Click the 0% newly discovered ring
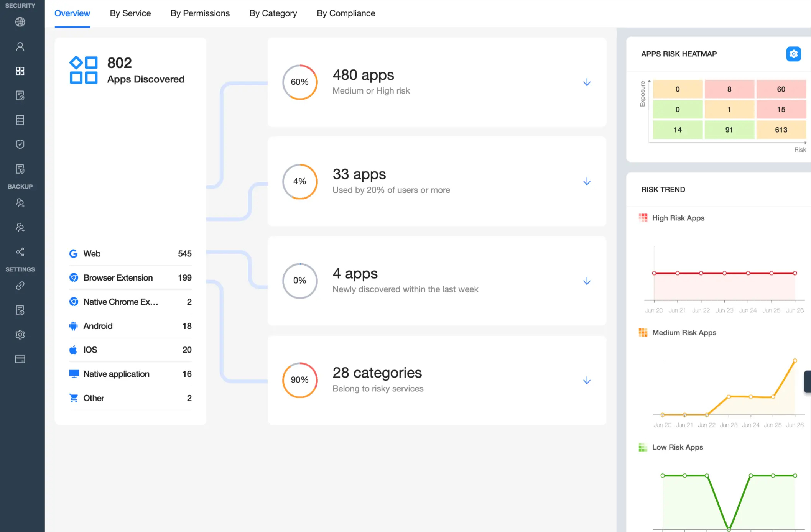Viewport: 811px width, 532px height. click(x=300, y=281)
